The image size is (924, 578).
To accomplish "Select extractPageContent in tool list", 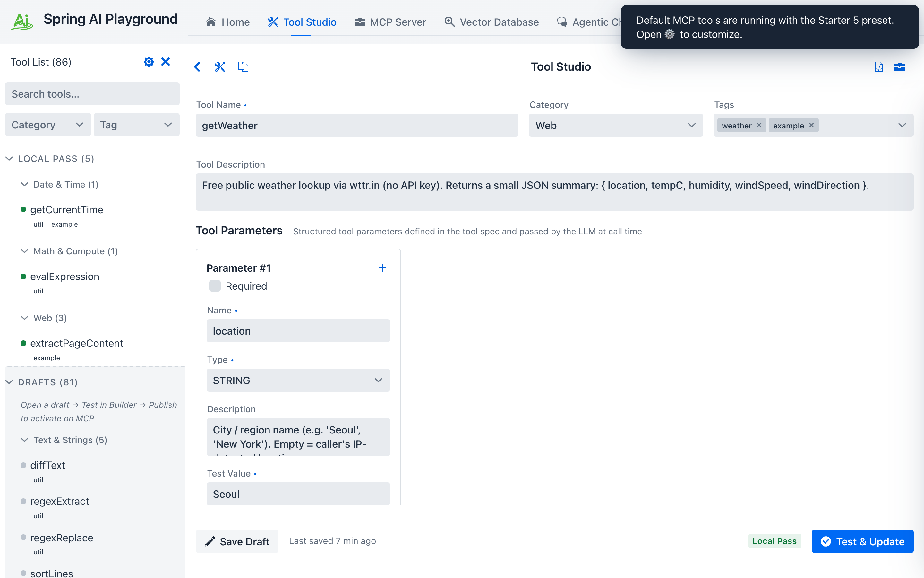I will 77,343.
